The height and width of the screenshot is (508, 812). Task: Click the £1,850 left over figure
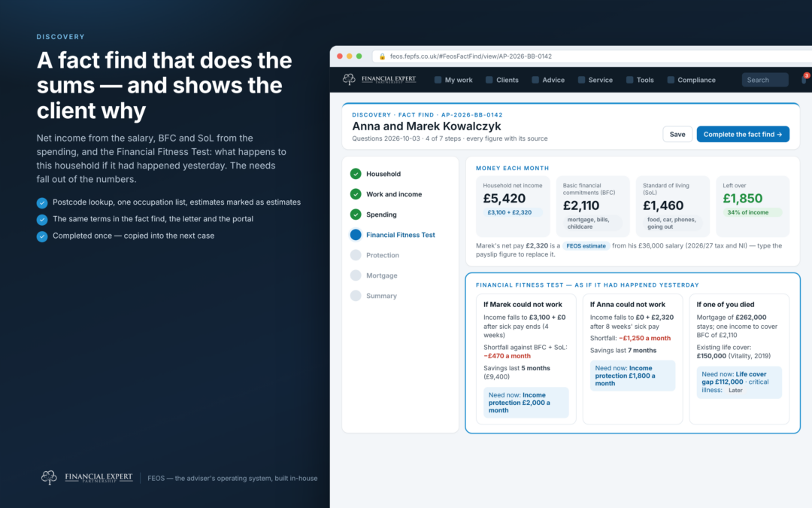coord(743,199)
